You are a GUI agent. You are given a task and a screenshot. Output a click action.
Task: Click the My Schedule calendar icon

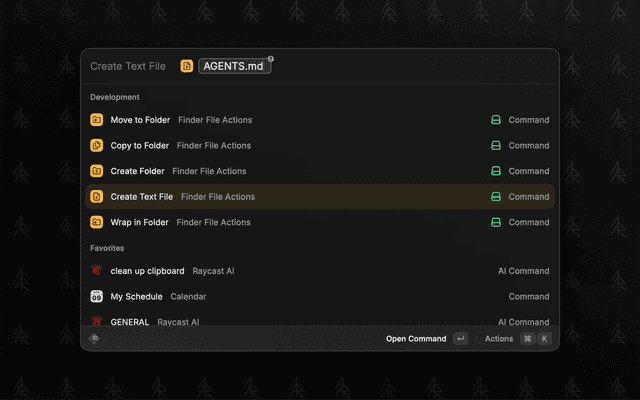[97, 297]
